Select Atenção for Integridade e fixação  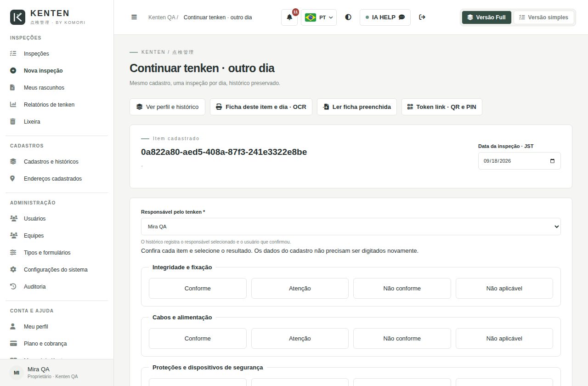pyautogui.click(x=300, y=289)
